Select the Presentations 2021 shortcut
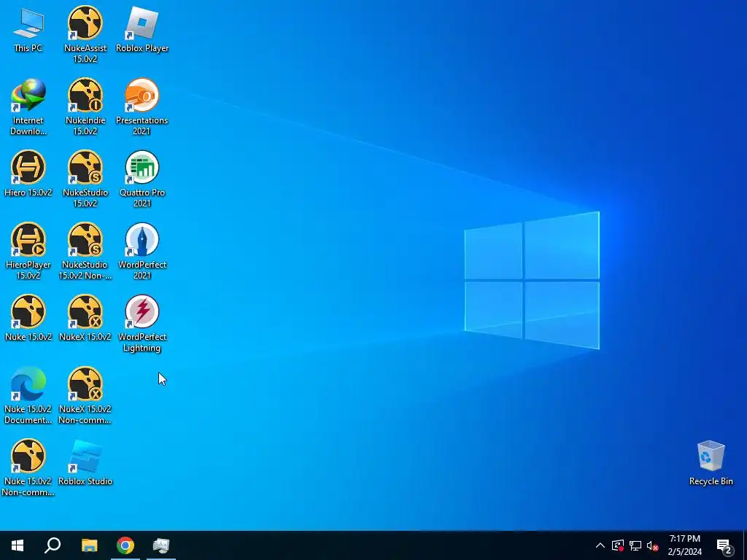This screenshot has width=747, height=560. pyautogui.click(x=142, y=106)
